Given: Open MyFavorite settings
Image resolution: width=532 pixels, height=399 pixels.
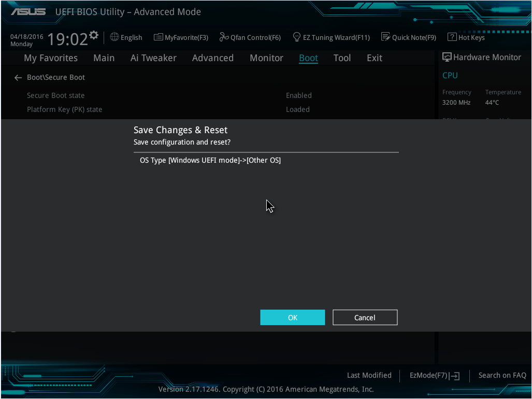Looking at the screenshot, I should [180, 37].
